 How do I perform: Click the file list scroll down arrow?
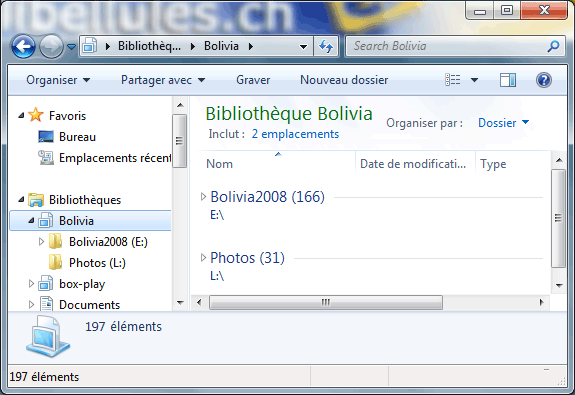[x=559, y=285]
